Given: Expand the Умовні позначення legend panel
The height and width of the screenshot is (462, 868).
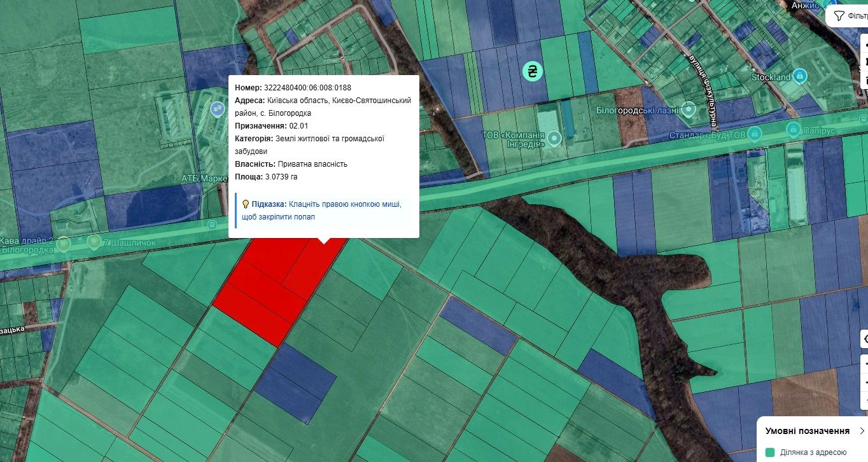Looking at the screenshot, I should 862,431.
